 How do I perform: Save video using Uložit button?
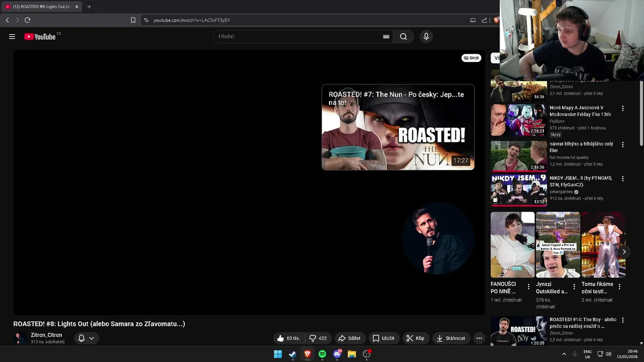[x=383, y=338]
